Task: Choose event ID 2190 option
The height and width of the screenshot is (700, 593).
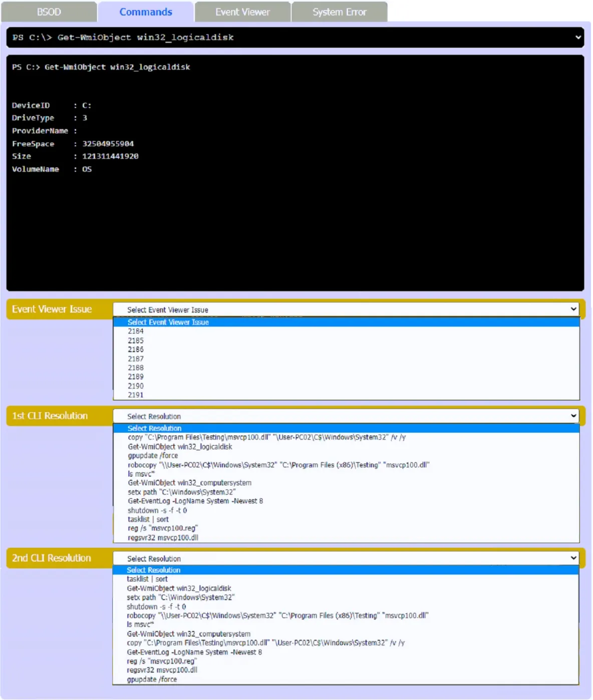Action: click(x=346, y=386)
